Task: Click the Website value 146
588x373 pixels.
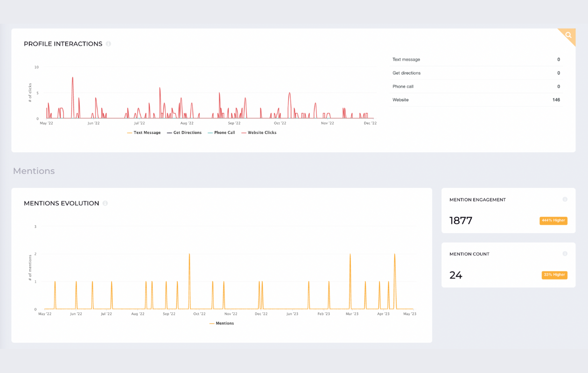Action: point(556,100)
